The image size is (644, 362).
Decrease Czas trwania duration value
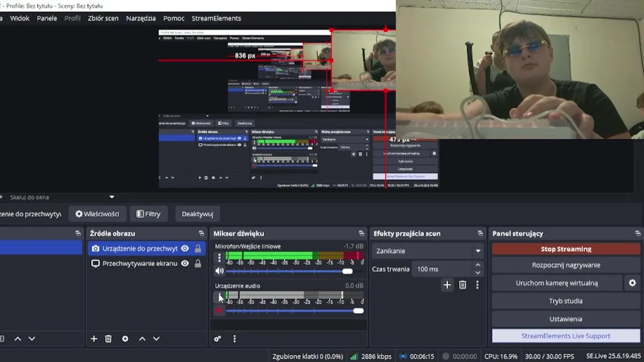(477, 273)
